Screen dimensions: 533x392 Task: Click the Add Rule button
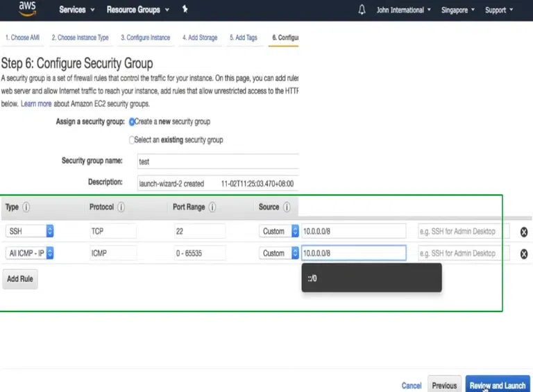point(19,279)
